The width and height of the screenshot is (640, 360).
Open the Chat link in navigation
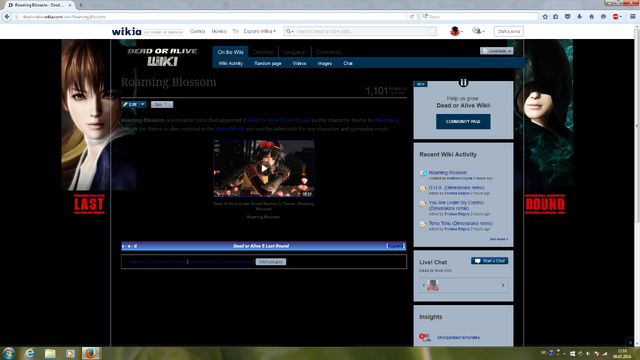point(348,64)
